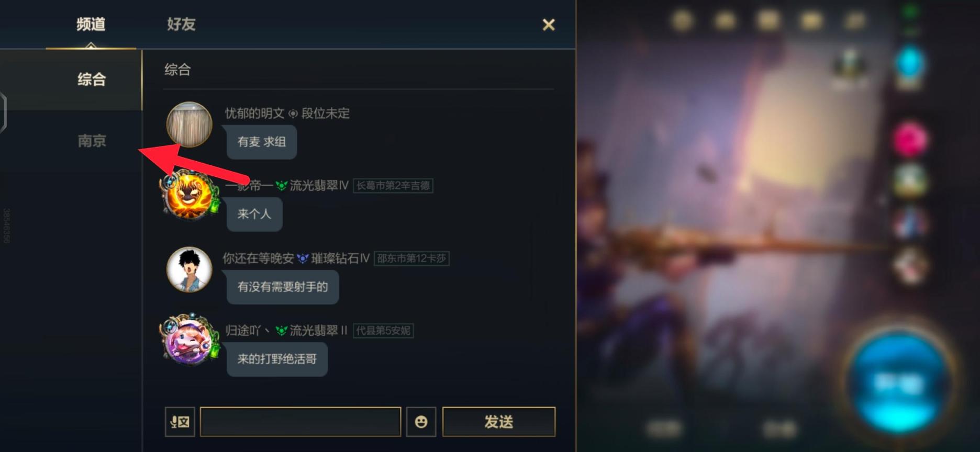Image resolution: width=980 pixels, height=452 pixels.
Task: Click the pink round icon on right sidebar
Action: (x=910, y=139)
